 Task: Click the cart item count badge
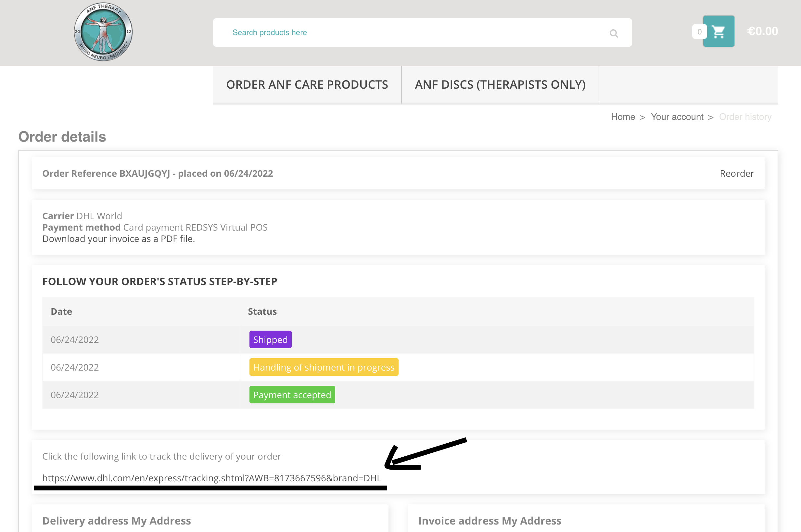(699, 32)
